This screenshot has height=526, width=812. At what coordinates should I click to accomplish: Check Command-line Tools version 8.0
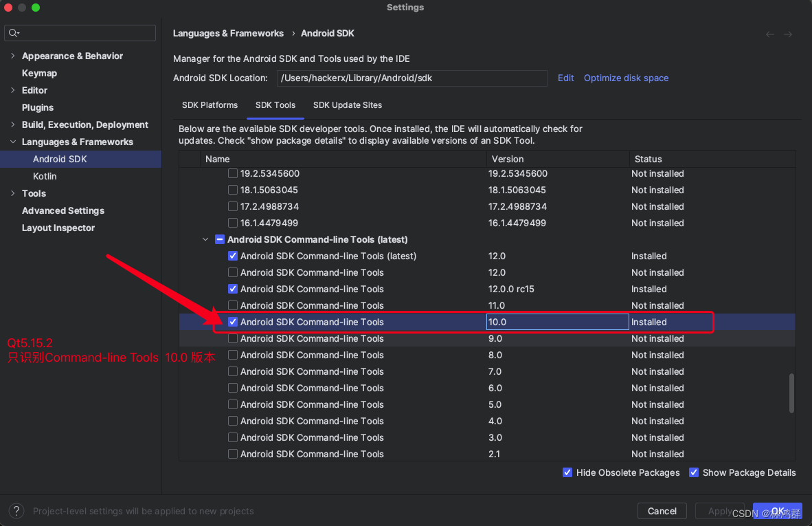(x=233, y=355)
